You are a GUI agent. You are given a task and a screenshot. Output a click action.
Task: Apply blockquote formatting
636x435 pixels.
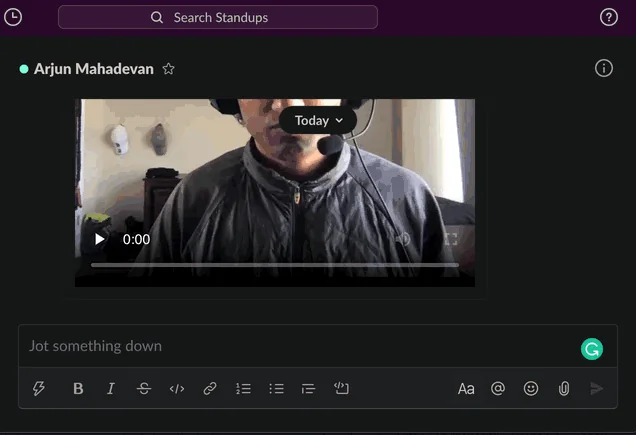[x=308, y=388]
